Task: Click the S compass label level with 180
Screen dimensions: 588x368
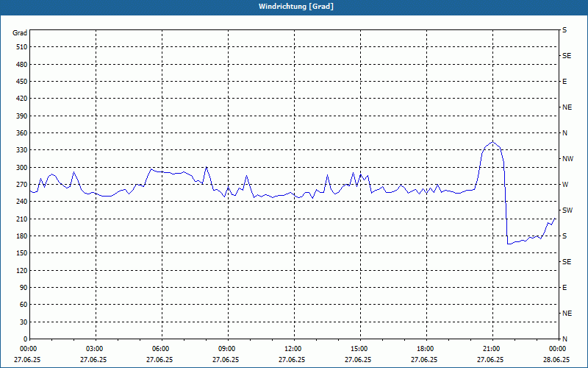Action: click(x=564, y=236)
